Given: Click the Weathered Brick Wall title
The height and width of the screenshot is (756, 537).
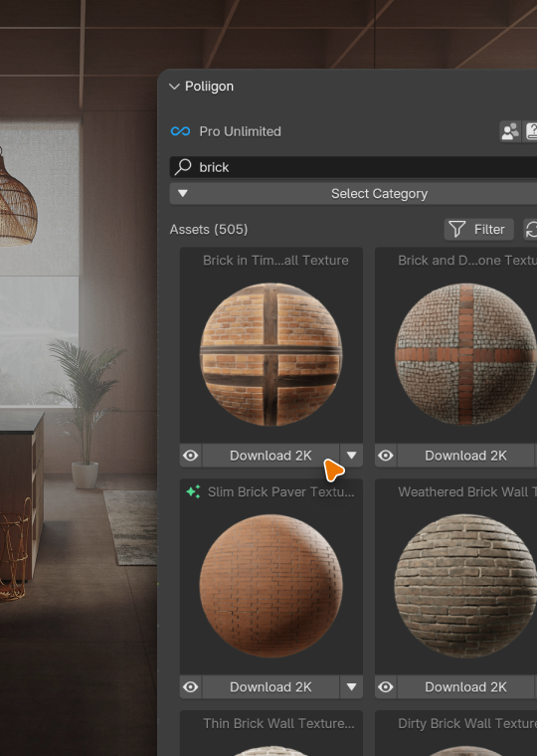Looking at the screenshot, I should tap(467, 491).
